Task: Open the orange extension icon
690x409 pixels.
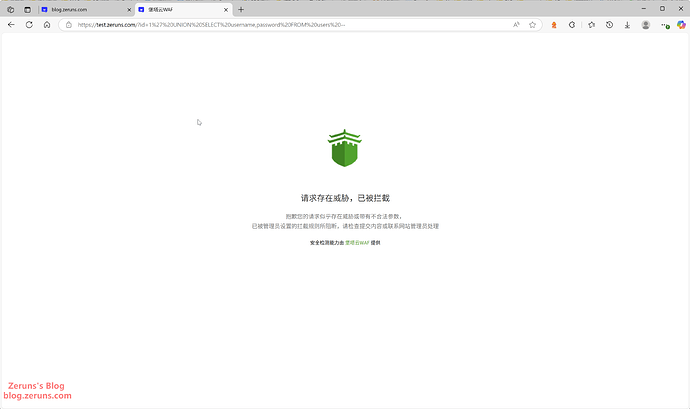Action: tap(554, 25)
